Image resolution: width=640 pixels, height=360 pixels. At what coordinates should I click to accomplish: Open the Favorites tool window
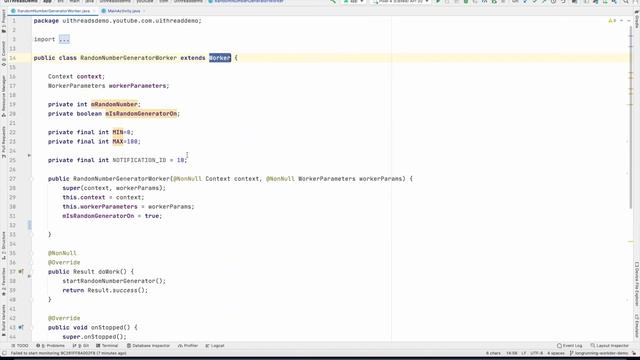[4, 282]
